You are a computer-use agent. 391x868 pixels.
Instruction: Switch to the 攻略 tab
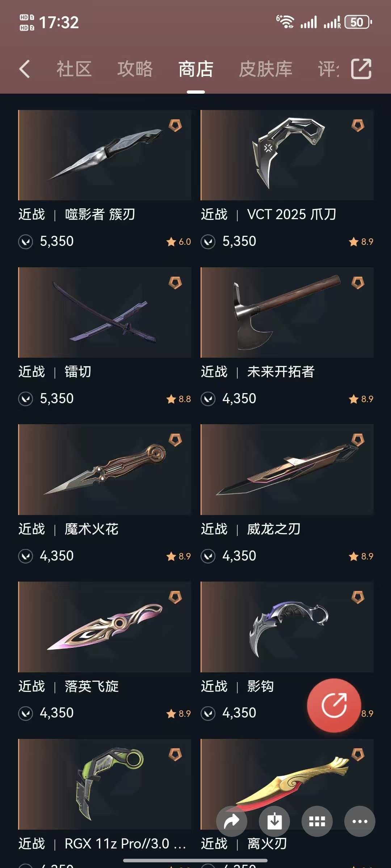(135, 69)
